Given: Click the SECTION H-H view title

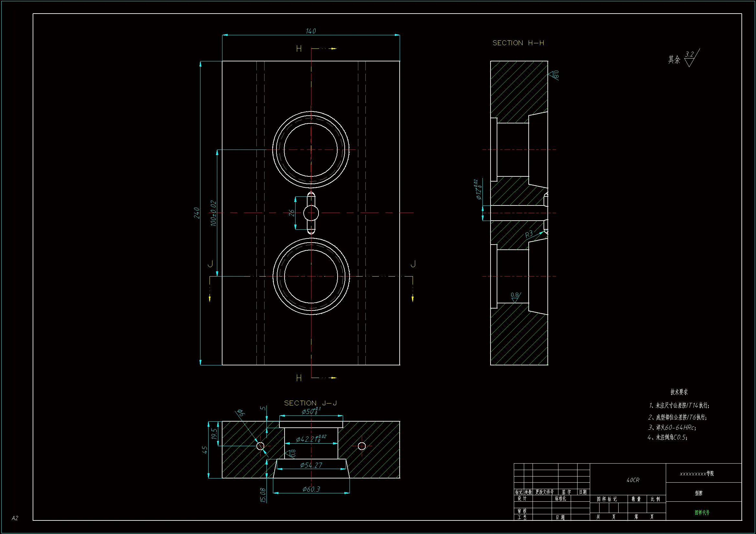Looking at the screenshot, I should (x=518, y=43).
